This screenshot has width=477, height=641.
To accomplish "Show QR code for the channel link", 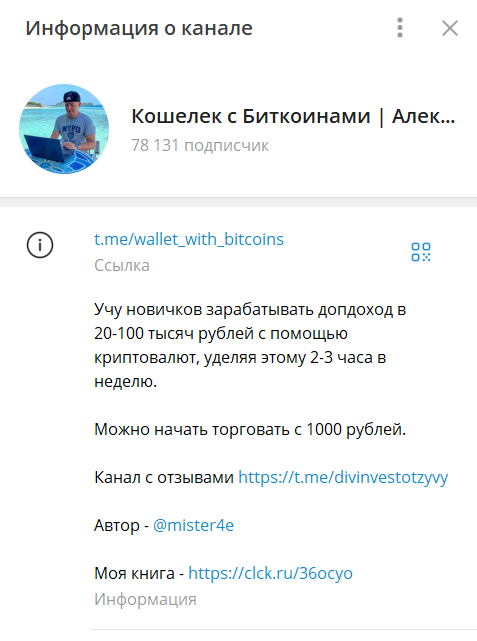I will (421, 252).
